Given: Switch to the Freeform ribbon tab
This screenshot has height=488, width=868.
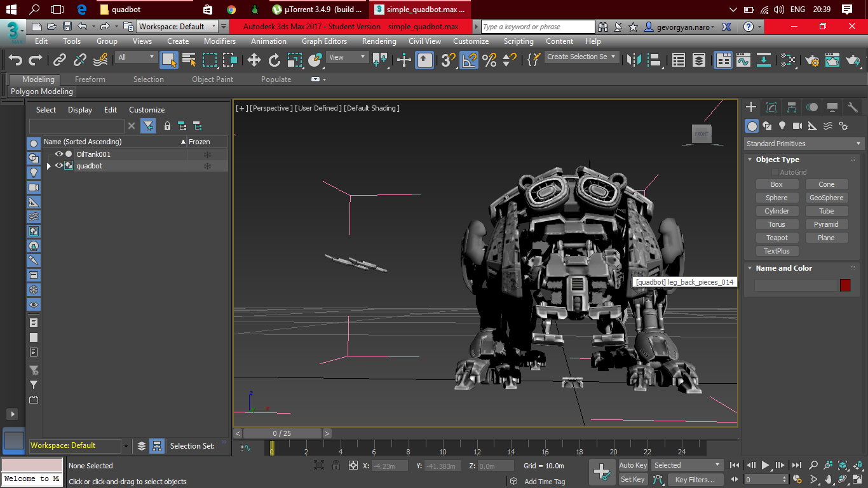Looking at the screenshot, I should [x=90, y=79].
